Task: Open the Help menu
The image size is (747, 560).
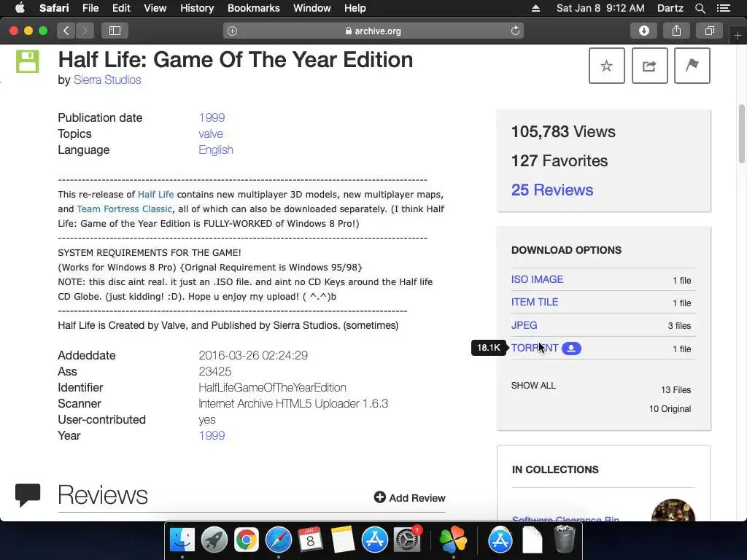Action: point(355,8)
